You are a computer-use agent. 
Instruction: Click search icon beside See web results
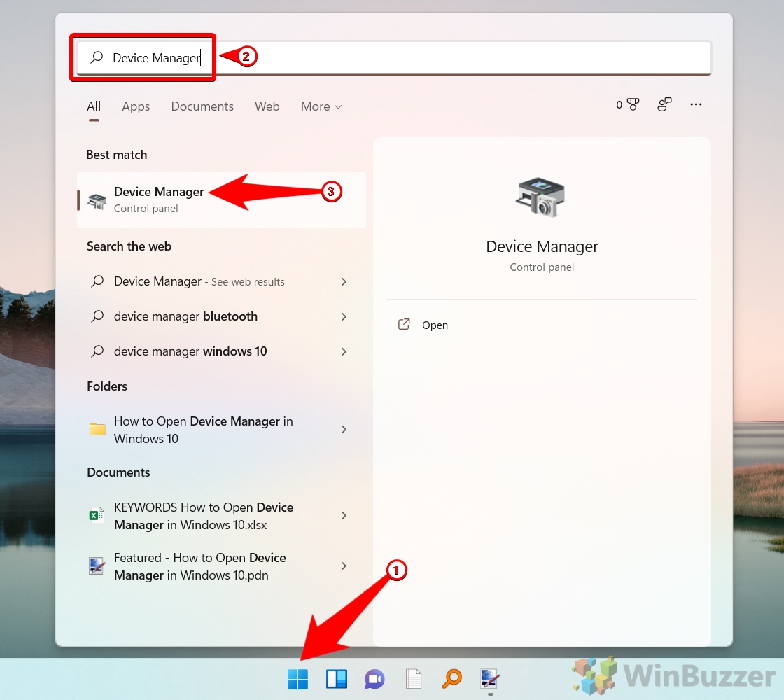tap(97, 281)
